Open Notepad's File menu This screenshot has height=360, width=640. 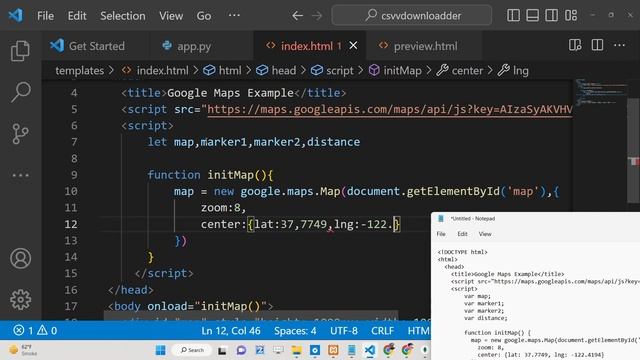pos(441,234)
